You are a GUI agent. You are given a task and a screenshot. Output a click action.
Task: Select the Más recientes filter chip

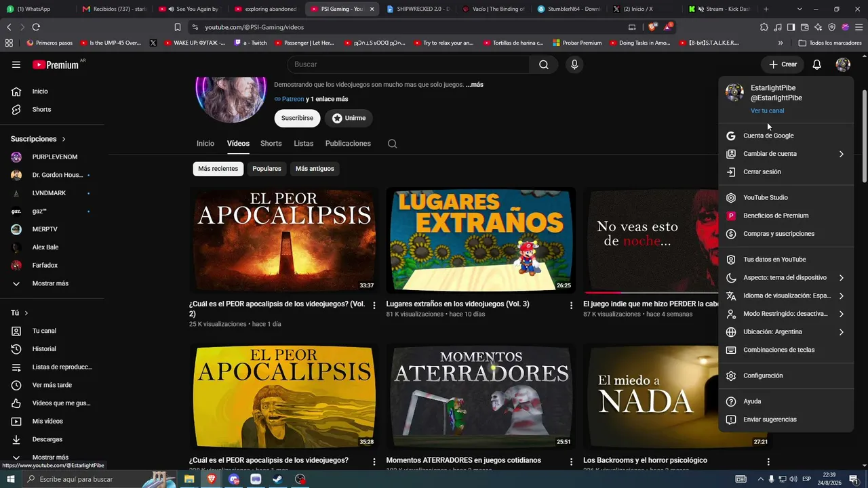click(218, 169)
